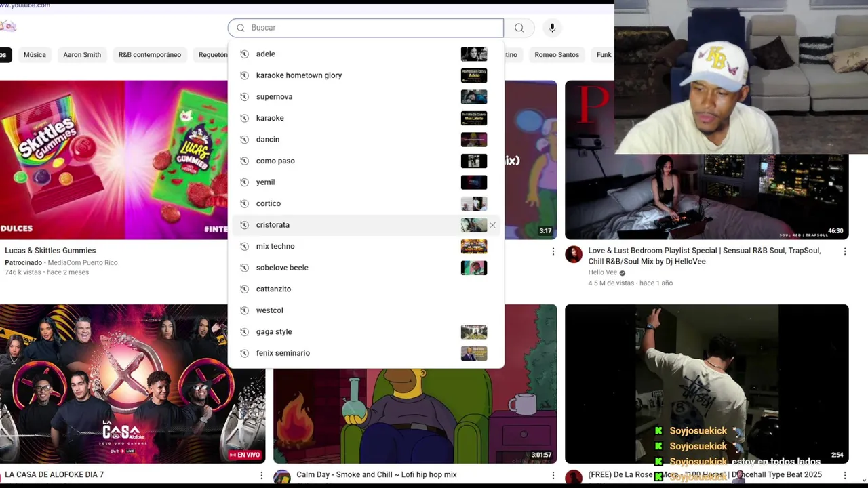Image resolution: width=868 pixels, height=488 pixels.
Task: Open Love & Lust Bedroom Playlist title
Action: [x=705, y=256]
